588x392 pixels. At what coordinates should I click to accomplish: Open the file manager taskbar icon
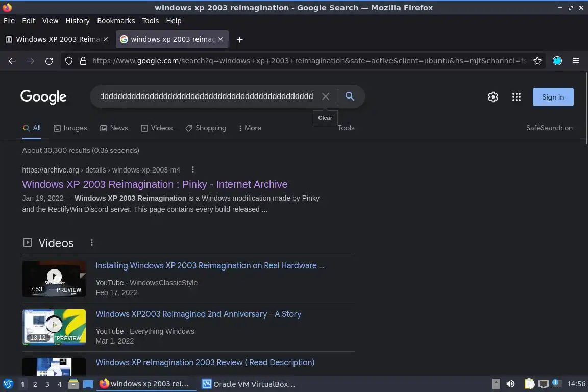click(x=73, y=384)
